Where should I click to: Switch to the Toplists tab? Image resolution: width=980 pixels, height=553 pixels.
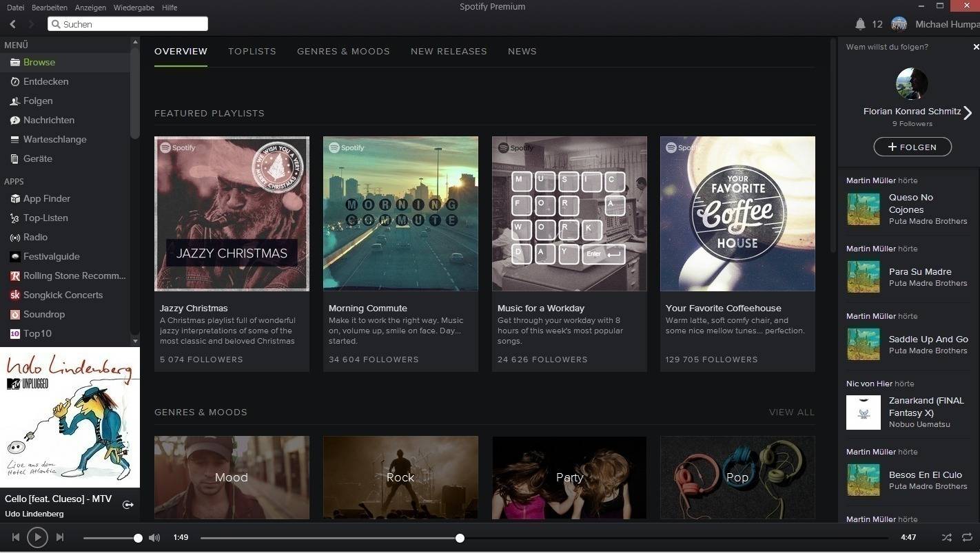pos(252,52)
